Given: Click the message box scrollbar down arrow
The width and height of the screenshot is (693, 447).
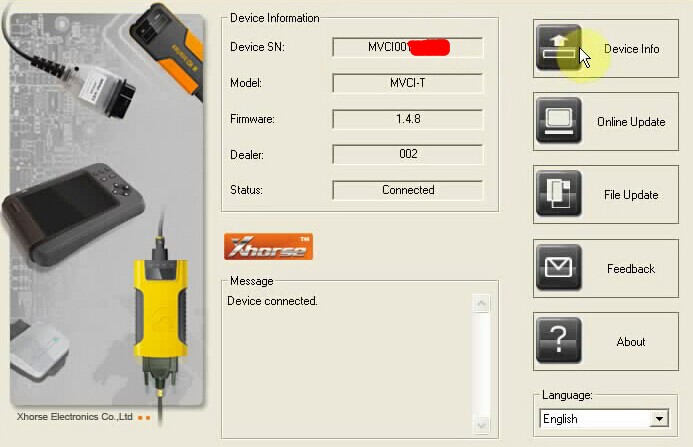Looking at the screenshot, I should point(482,425).
